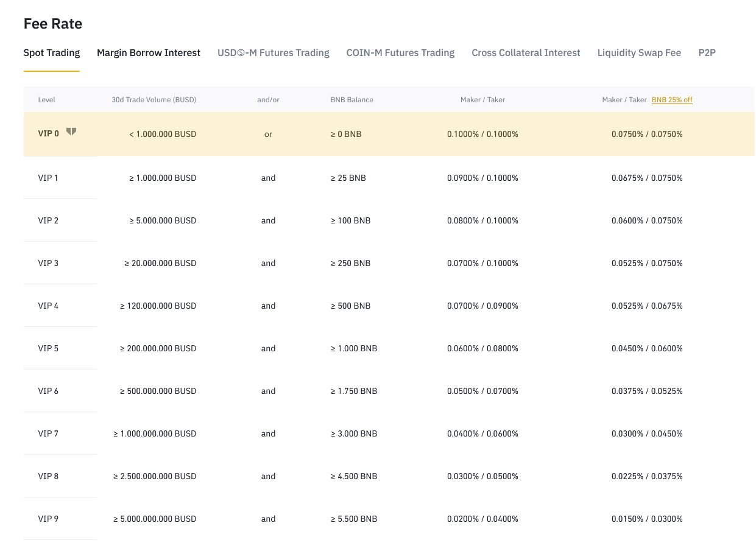This screenshot has height=554, width=756.
Task: Click the 0.0300% / 0.0450% discounted fee cell
Action: point(647,433)
